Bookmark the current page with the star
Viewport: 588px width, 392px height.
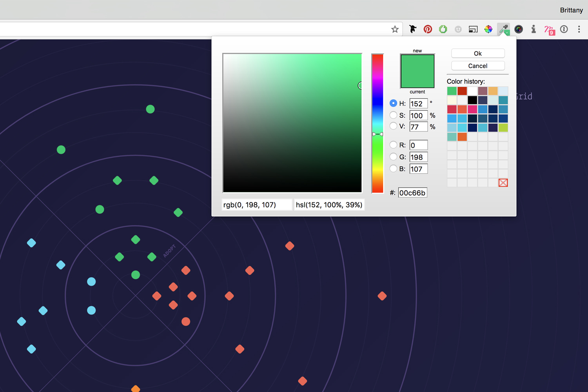click(x=394, y=29)
